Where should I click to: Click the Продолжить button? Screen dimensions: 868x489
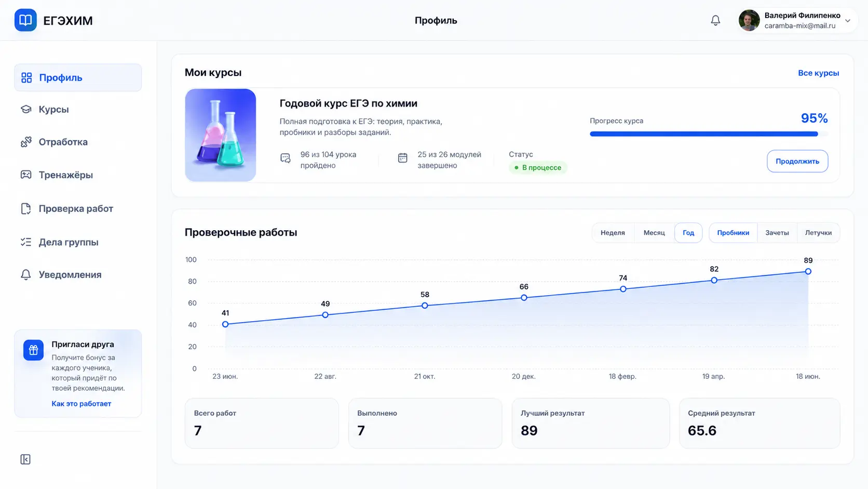[x=797, y=161]
